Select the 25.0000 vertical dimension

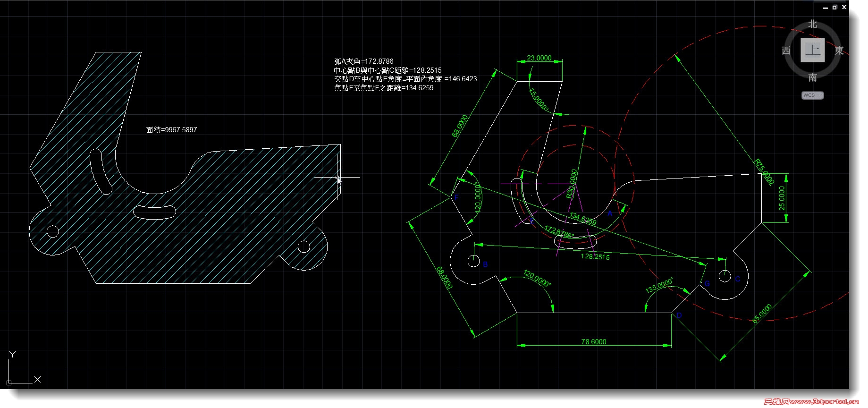point(782,198)
